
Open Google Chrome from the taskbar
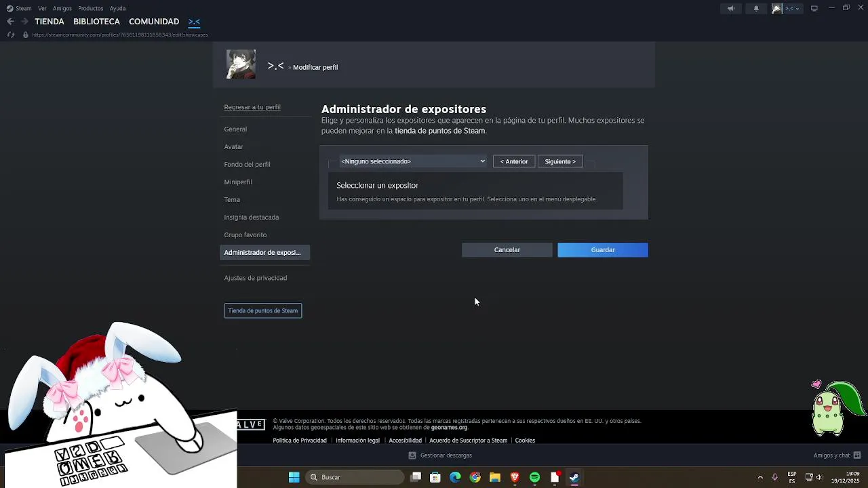coord(475,477)
